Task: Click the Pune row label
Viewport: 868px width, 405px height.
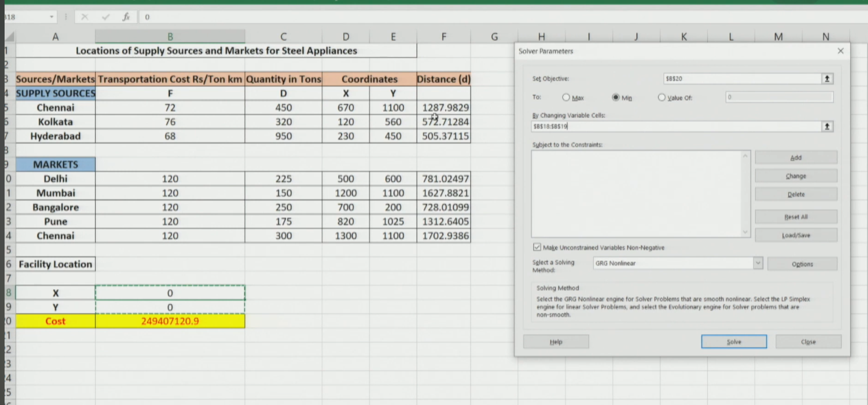Action: (x=55, y=222)
